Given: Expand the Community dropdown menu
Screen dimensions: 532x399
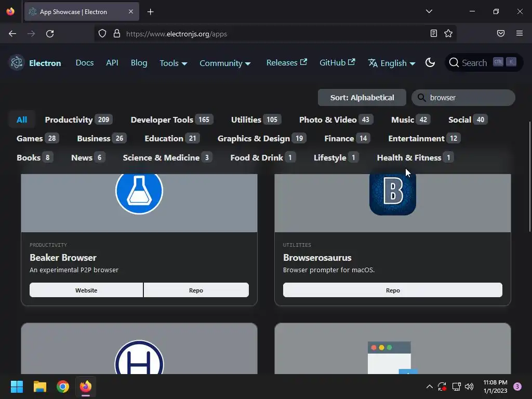Looking at the screenshot, I should point(225,63).
